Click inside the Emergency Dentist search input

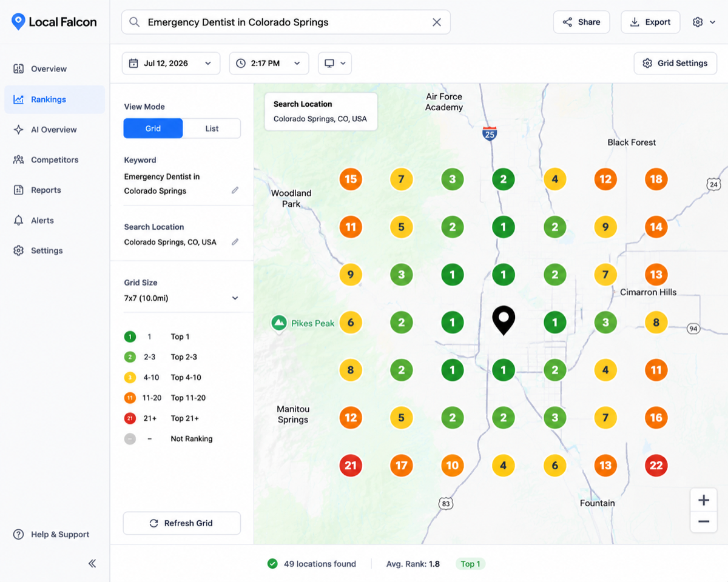pos(285,22)
